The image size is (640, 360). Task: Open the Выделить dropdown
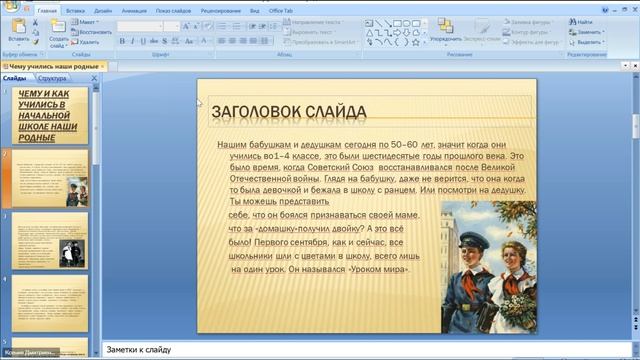coord(587,42)
